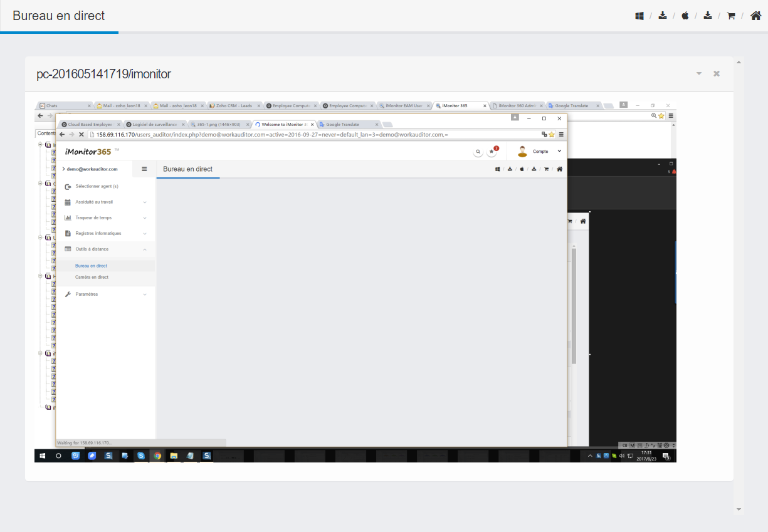Expand the 'Registres informatiques' menu

click(106, 233)
